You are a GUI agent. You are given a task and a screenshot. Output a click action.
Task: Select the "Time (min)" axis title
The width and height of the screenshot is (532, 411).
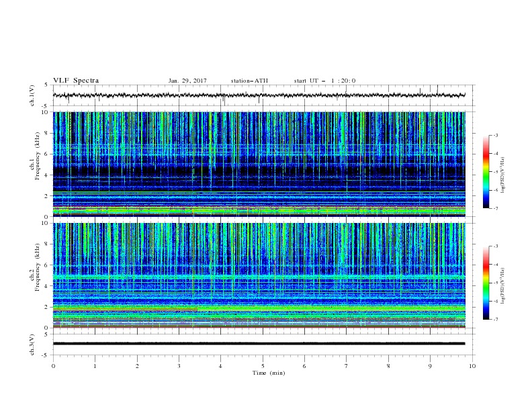(x=269, y=373)
